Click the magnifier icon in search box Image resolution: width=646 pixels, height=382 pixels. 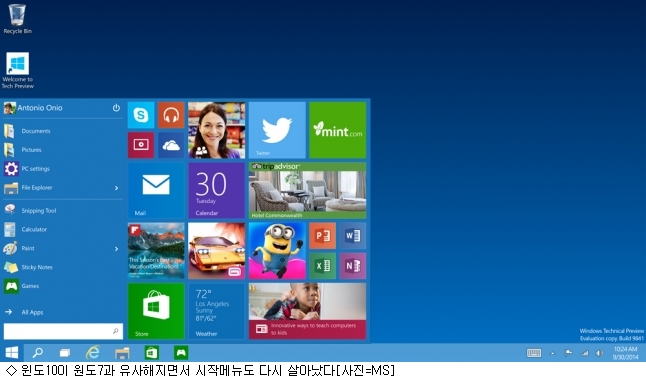tap(116, 331)
